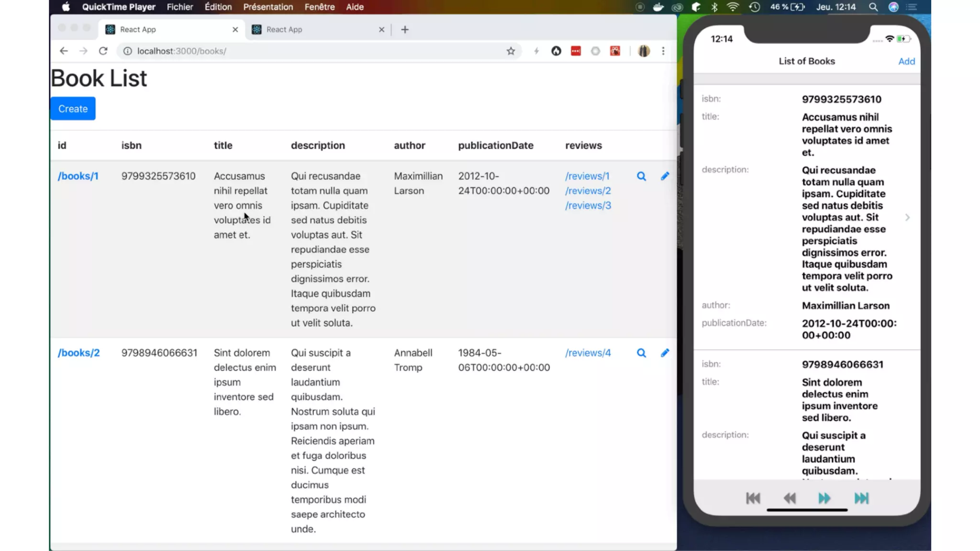Image resolution: width=980 pixels, height=551 pixels.
Task: Tap Add in the phone header
Action: click(x=906, y=61)
